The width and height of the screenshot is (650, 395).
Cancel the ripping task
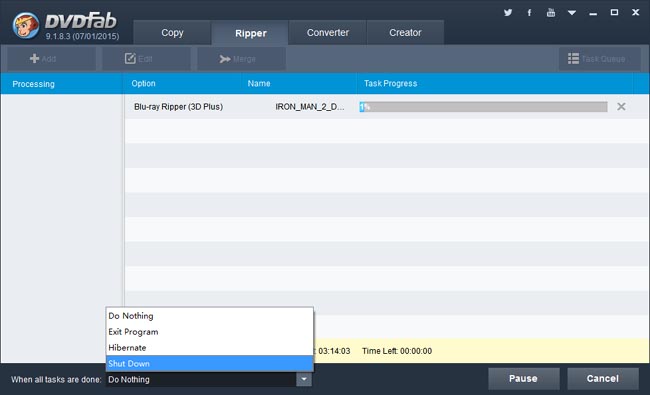(603, 378)
